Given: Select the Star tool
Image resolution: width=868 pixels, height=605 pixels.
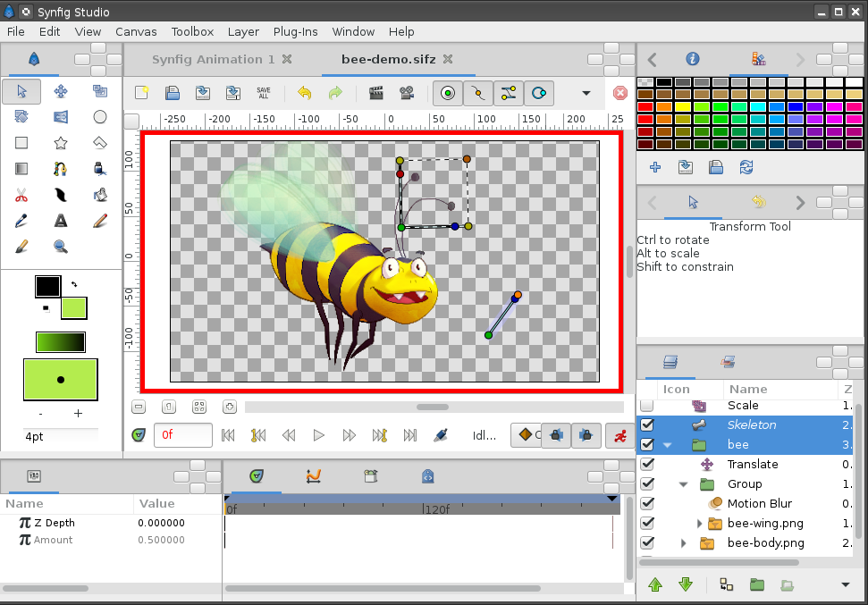Looking at the screenshot, I should pos(60,143).
